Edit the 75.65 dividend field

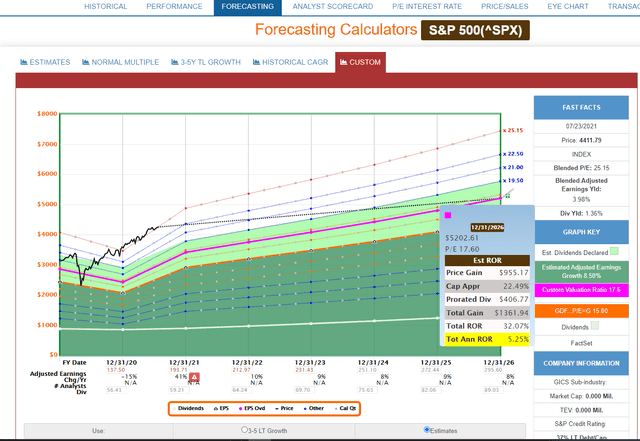click(367, 390)
